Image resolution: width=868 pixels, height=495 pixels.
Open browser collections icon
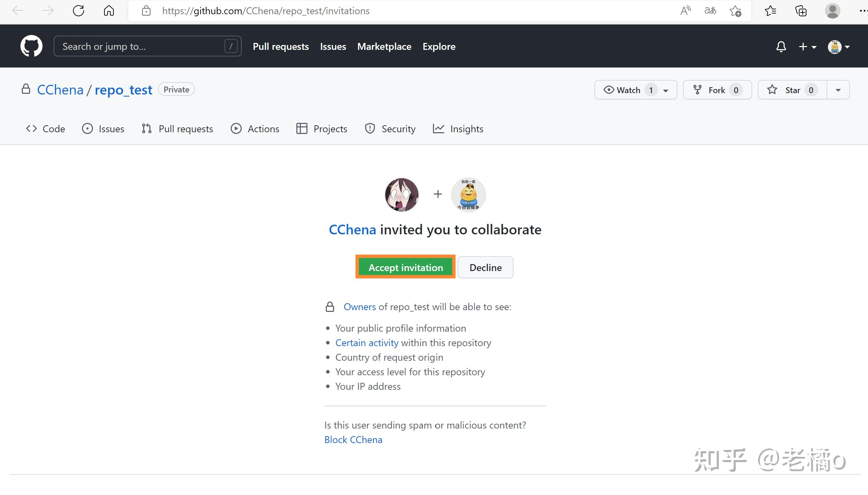tap(801, 11)
